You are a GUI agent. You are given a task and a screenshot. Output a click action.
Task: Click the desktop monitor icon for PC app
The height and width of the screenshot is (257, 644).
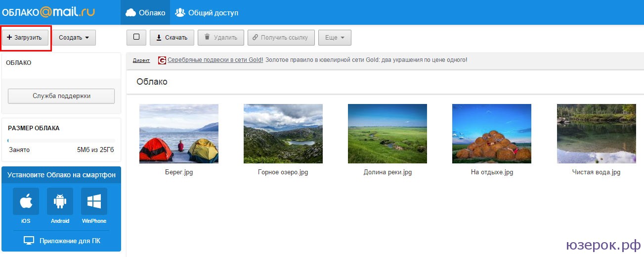pyautogui.click(x=29, y=241)
